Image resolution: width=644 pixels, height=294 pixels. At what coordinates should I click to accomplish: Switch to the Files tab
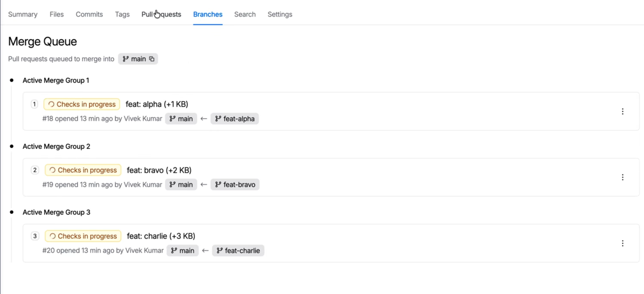[57, 14]
